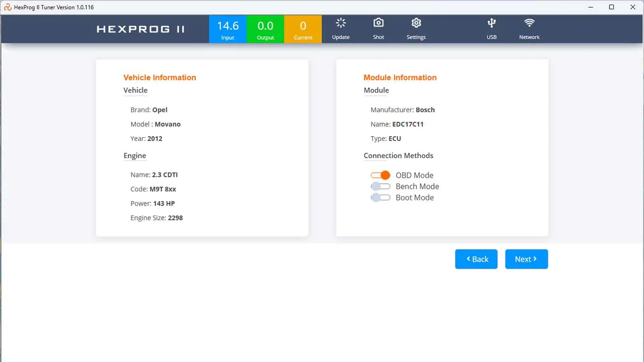Select the module Name: EDC17C11 line
Screen dimensions: 644x362
(x=397, y=124)
